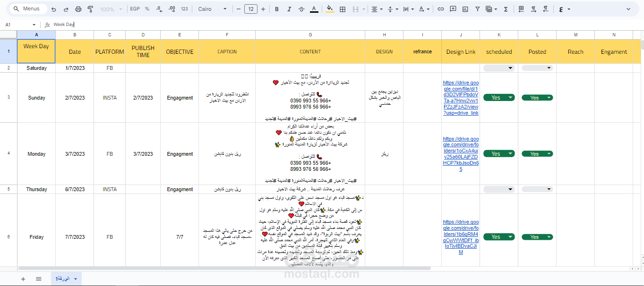Increase font size with plus button
Viewport: 644px width, 286px height.
click(x=263, y=9)
